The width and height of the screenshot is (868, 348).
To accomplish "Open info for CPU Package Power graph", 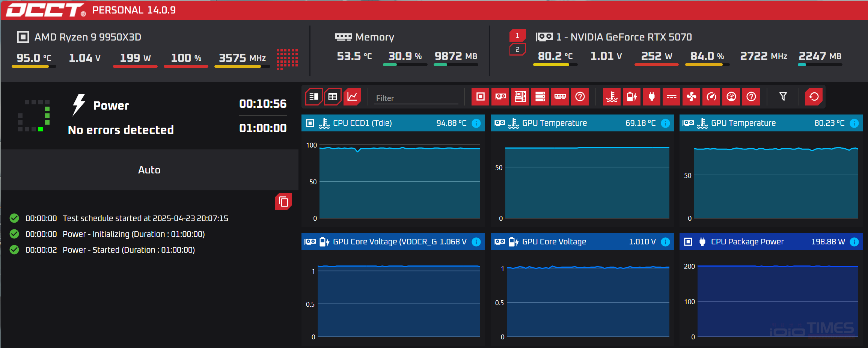I will click(x=854, y=242).
